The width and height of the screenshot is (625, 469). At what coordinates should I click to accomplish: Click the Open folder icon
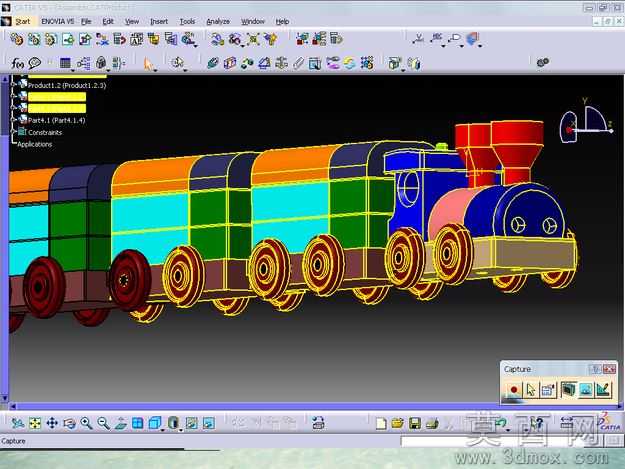coord(398,423)
